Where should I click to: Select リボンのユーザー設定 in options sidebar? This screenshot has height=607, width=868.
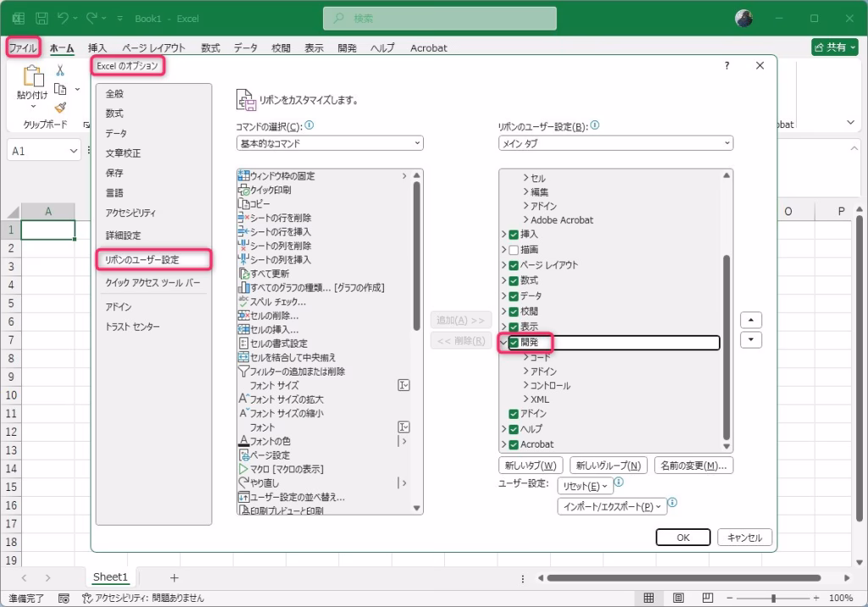click(x=154, y=259)
